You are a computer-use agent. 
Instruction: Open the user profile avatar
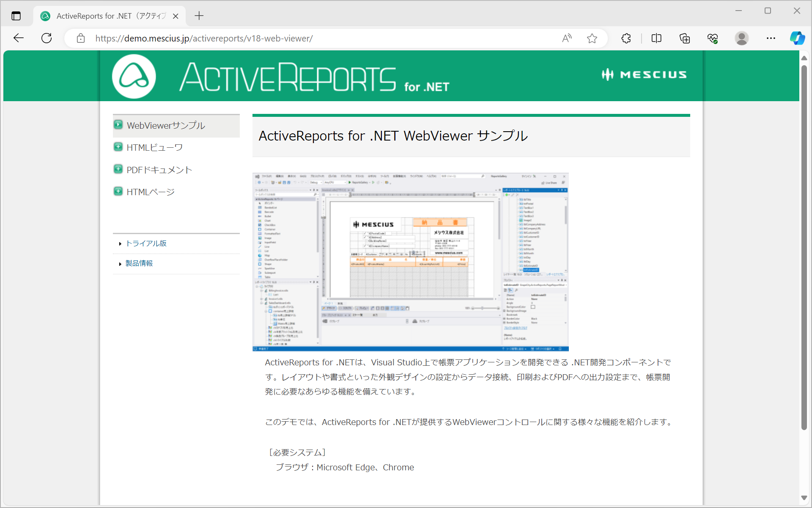point(741,39)
